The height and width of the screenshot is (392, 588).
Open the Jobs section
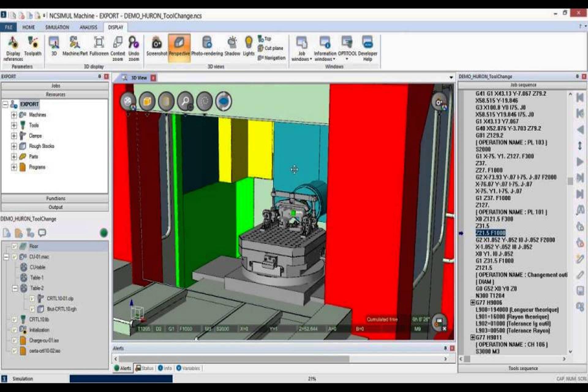[x=55, y=86]
